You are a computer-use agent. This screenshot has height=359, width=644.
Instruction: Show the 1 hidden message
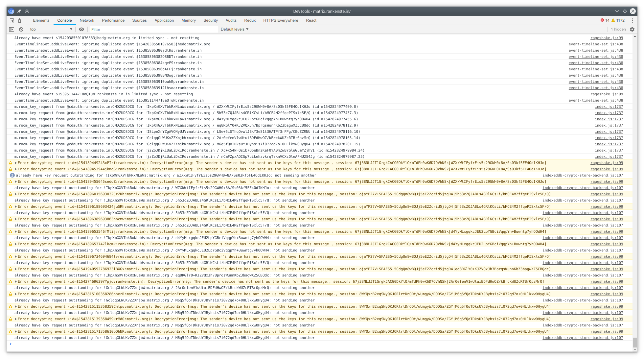pos(618,29)
